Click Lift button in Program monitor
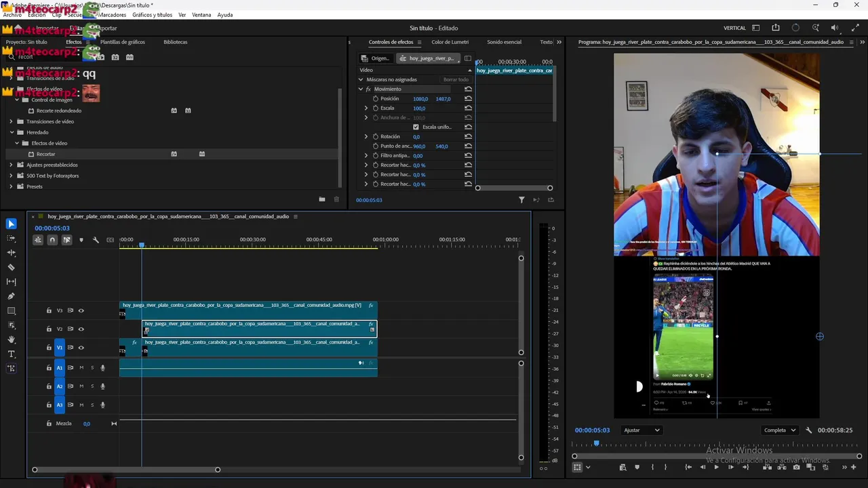Viewport: 868px width, 488px height. point(767,467)
